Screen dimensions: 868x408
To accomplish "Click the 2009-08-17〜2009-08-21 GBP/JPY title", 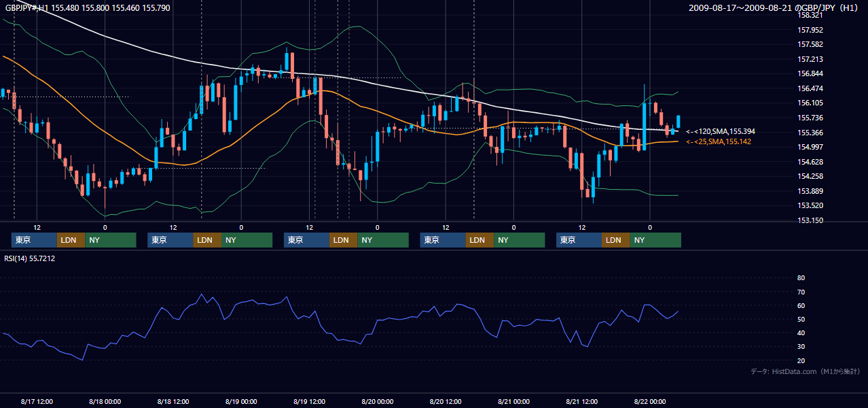I will [774, 8].
